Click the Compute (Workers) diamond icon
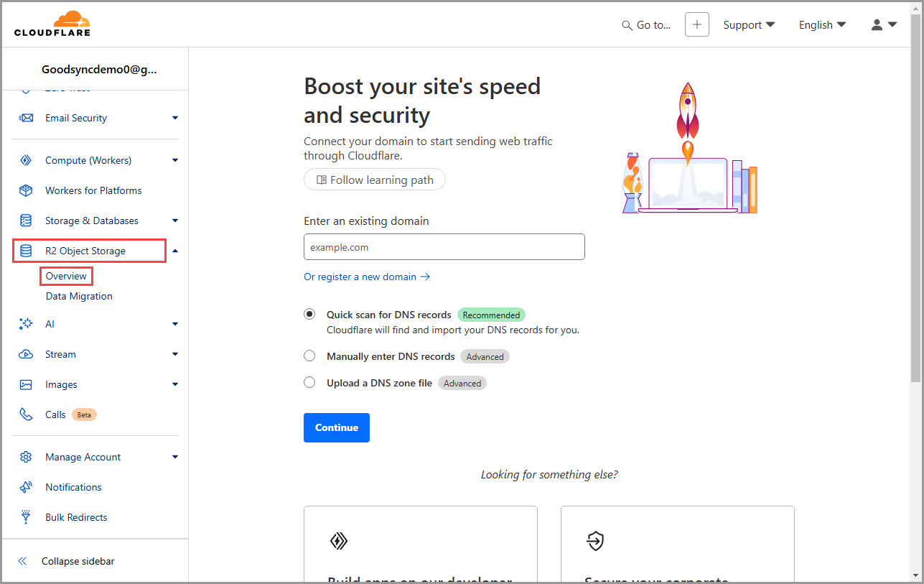Image resolution: width=924 pixels, height=584 pixels. 26,160
